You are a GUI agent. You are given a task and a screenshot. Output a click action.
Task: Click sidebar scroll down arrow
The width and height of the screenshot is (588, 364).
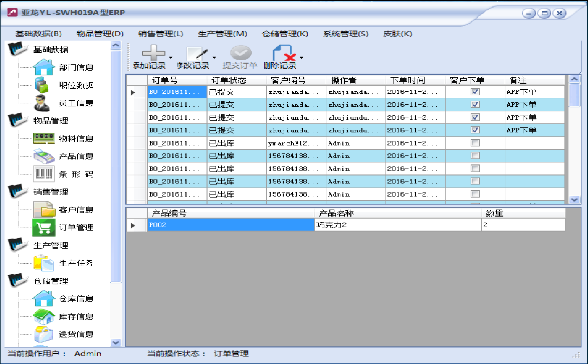116,342
